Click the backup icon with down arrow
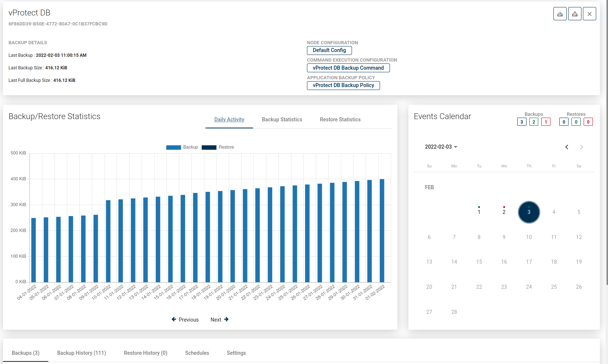Screen dimensions: 608x364 [x=560, y=14]
